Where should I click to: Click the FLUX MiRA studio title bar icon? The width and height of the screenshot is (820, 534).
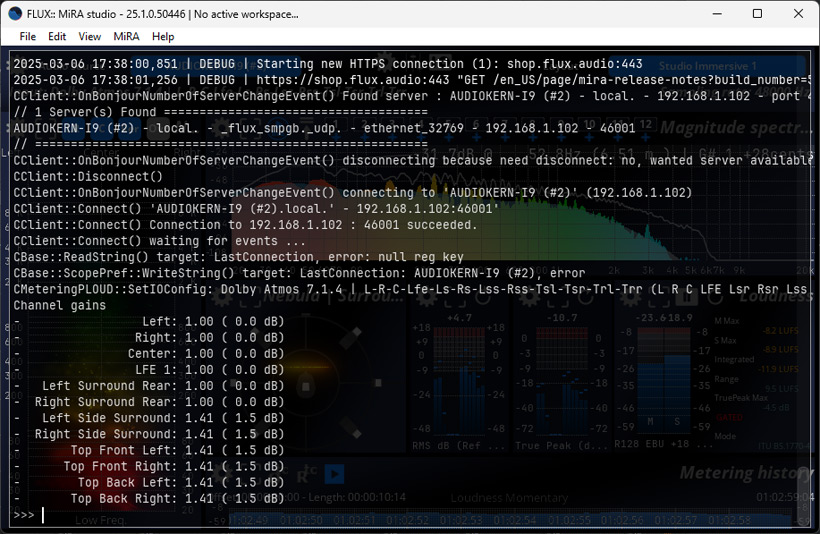15,14
